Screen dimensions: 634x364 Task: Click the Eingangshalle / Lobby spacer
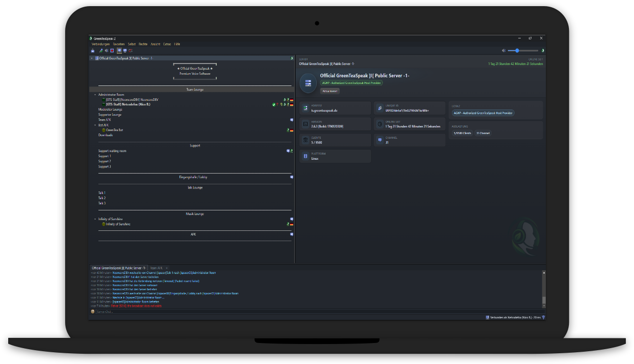(193, 177)
